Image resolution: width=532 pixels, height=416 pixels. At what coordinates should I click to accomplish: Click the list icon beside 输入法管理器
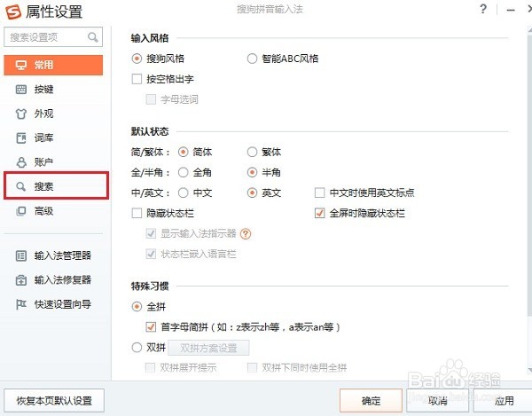click(x=21, y=255)
